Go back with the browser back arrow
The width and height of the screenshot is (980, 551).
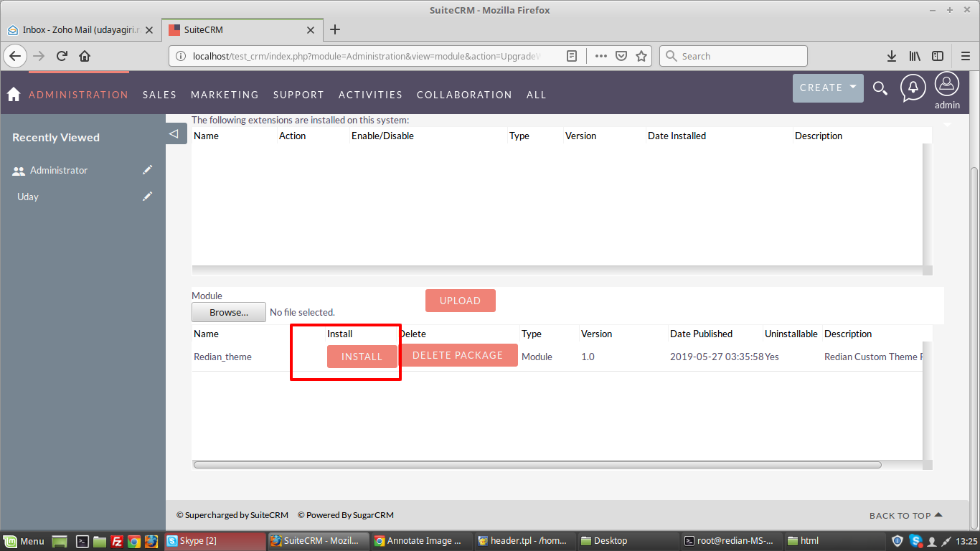15,56
